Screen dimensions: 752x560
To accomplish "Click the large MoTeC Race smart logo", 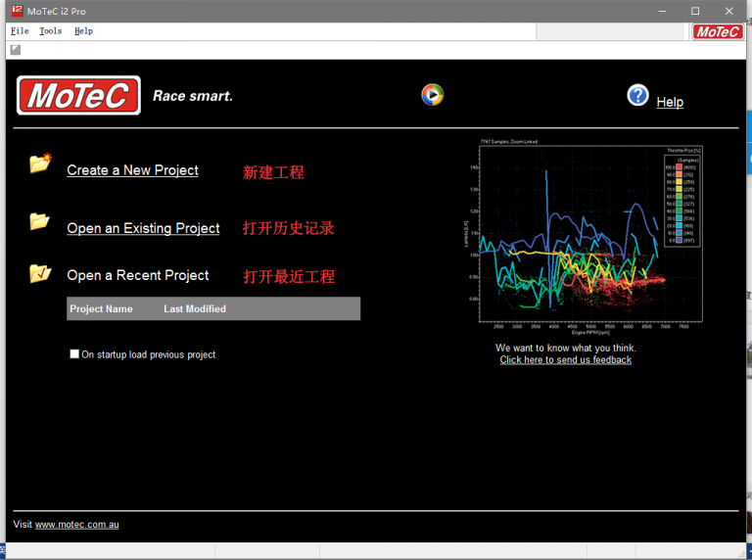I will (78, 95).
